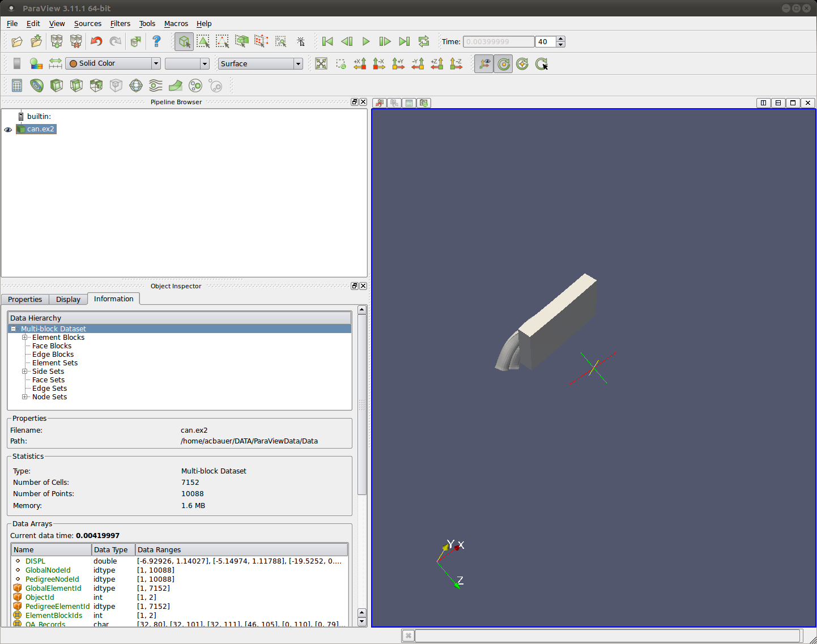Image resolution: width=817 pixels, height=644 pixels.
Task: Click the Edit Color Map icon
Action: [x=36, y=63]
